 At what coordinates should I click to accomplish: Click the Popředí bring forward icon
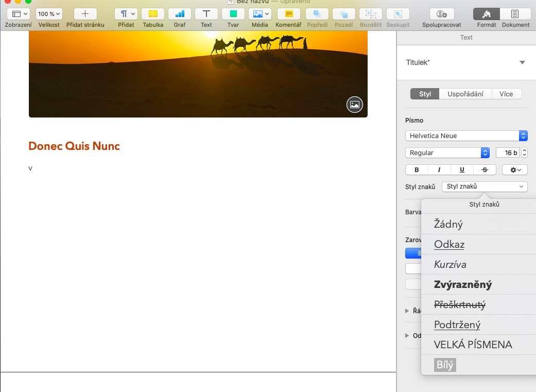(317, 14)
